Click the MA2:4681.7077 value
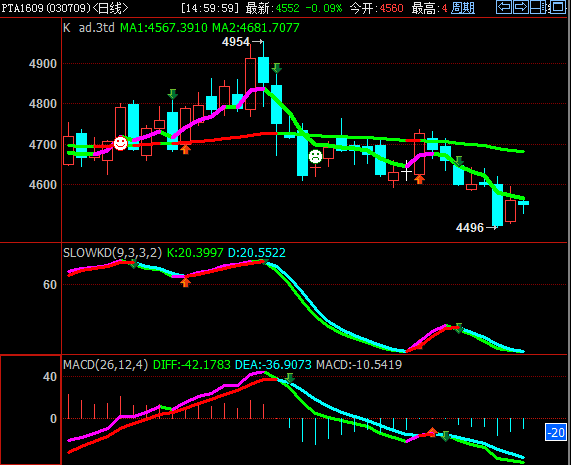The width and height of the screenshot is (571, 465). 256,28
